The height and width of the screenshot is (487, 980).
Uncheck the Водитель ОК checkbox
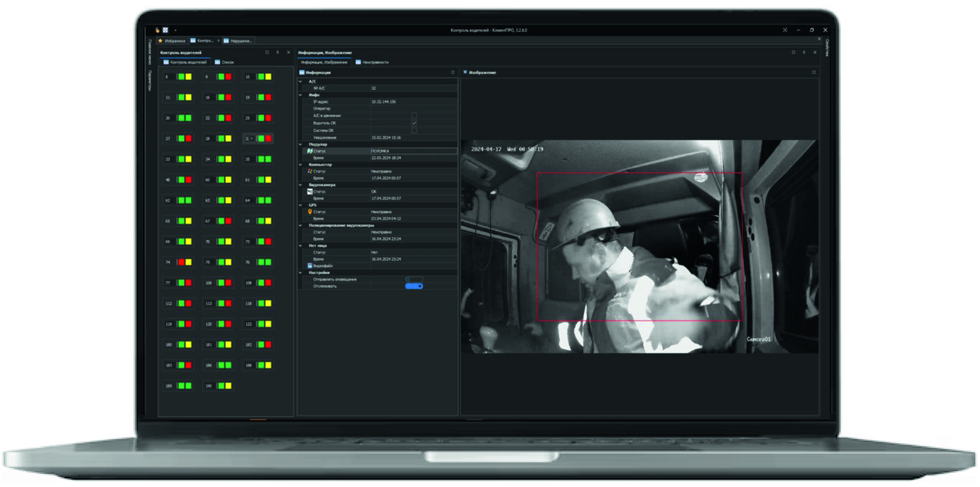tap(414, 123)
